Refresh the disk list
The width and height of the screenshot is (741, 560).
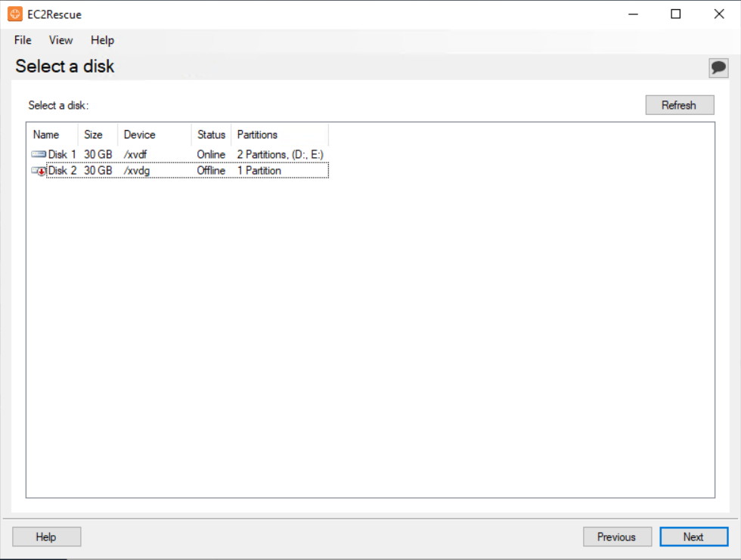click(680, 105)
